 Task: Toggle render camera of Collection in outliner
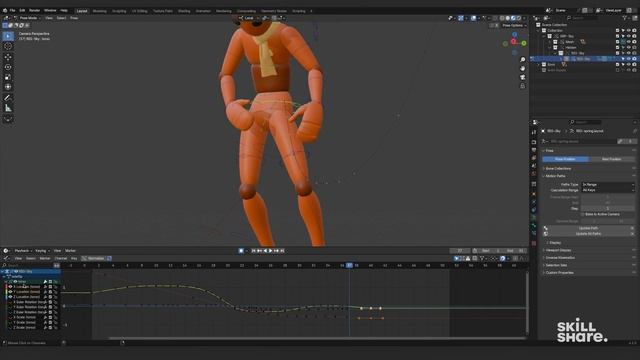click(x=634, y=30)
